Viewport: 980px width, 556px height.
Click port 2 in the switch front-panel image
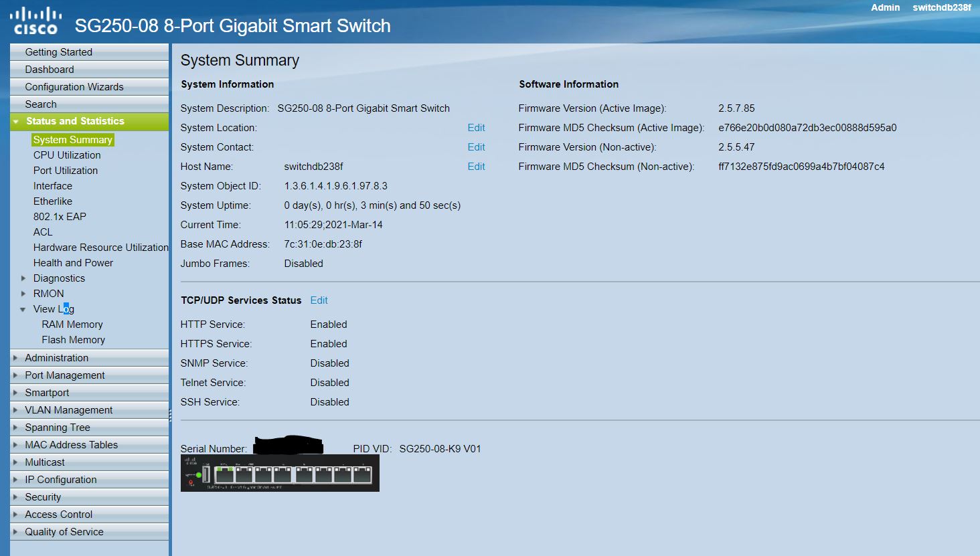click(x=244, y=474)
